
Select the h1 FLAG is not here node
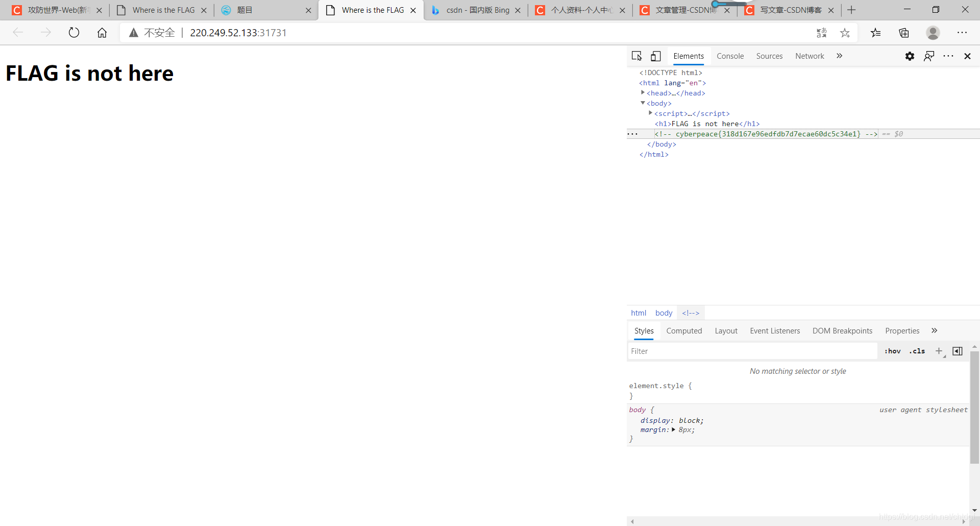[x=707, y=124]
